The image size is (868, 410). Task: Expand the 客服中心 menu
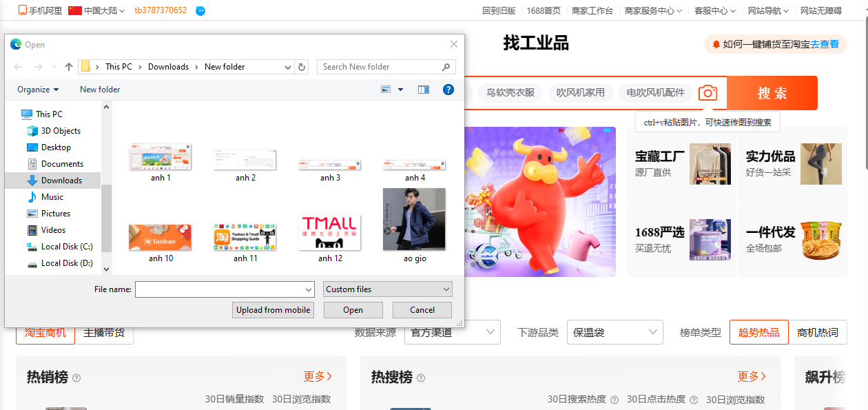point(714,10)
